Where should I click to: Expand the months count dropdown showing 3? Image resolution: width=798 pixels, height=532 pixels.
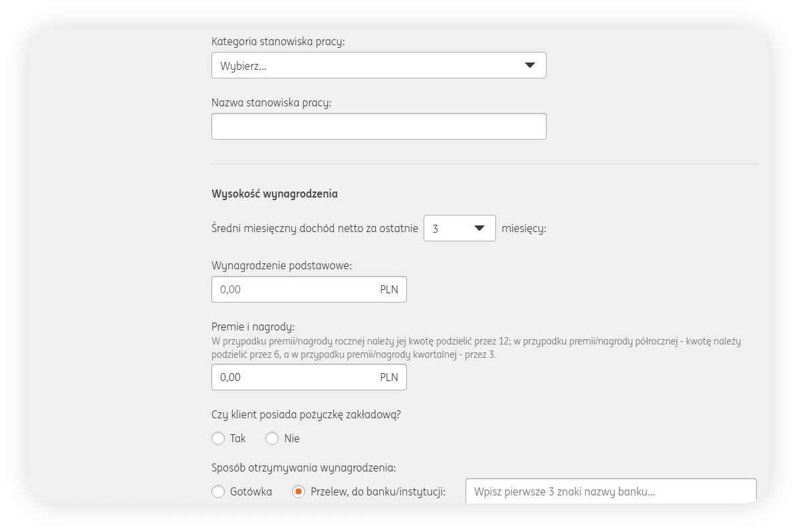coord(459,228)
